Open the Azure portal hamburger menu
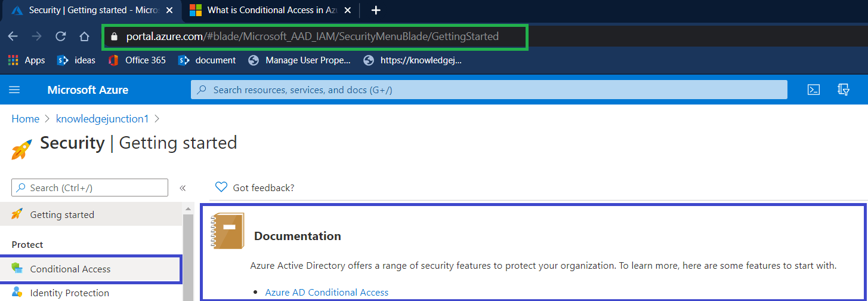The width and height of the screenshot is (868, 301). coord(15,90)
